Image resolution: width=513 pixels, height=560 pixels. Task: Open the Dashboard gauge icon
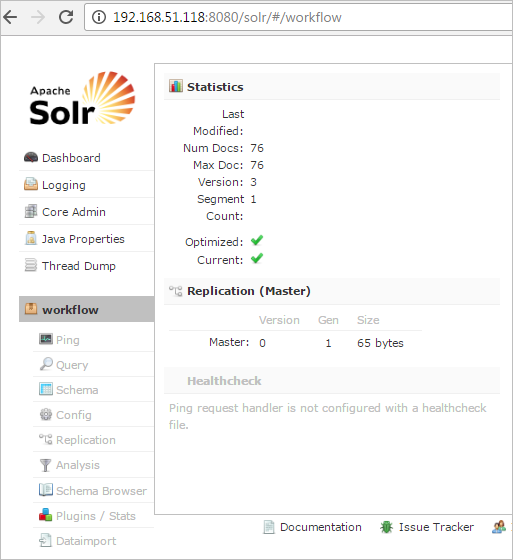point(31,158)
